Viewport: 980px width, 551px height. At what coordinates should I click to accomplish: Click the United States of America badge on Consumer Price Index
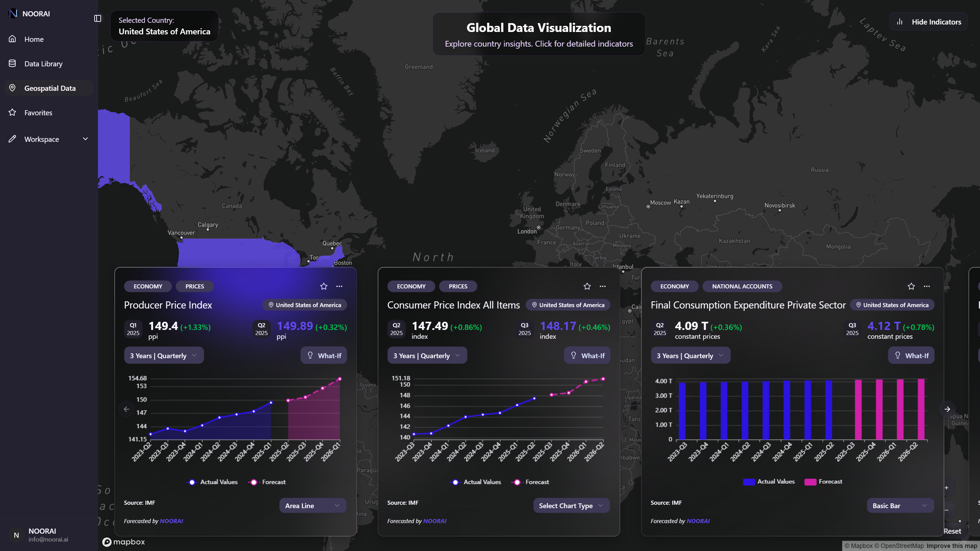[x=568, y=305]
